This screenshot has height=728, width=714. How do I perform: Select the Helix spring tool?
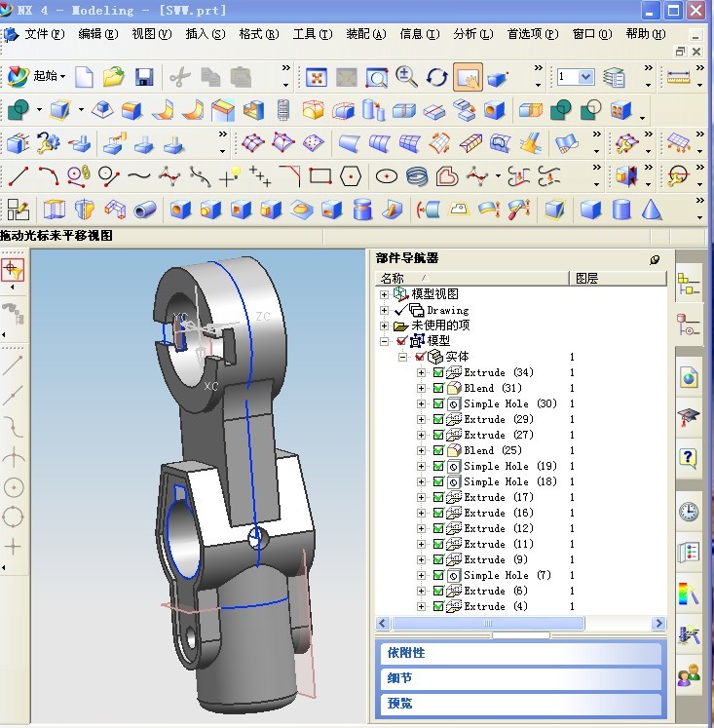click(x=417, y=176)
